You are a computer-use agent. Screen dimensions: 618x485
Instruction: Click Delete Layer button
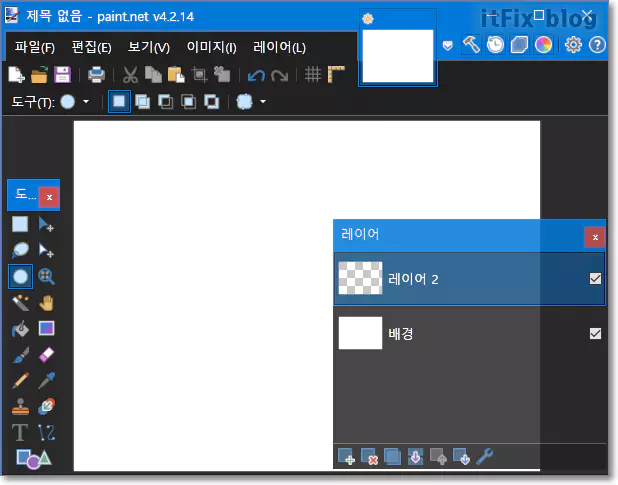point(369,457)
